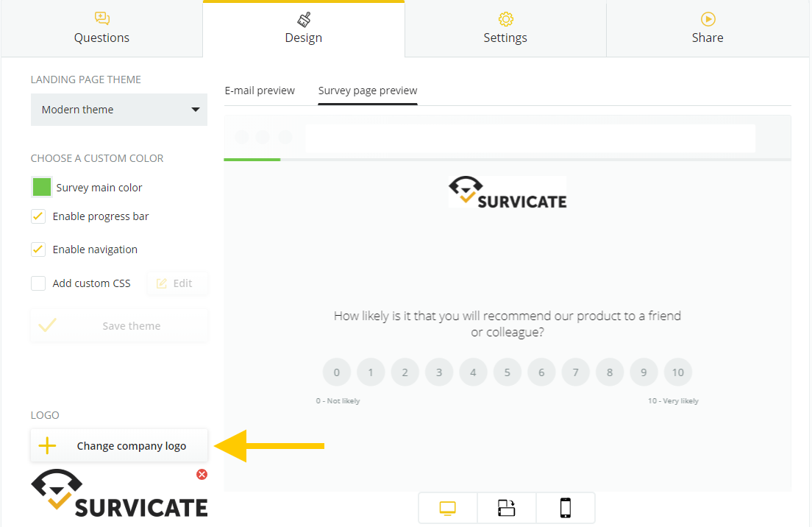This screenshot has height=527, width=812.
Task: Uncheck the Enable navigation checkbox
Action: (38, 250)
